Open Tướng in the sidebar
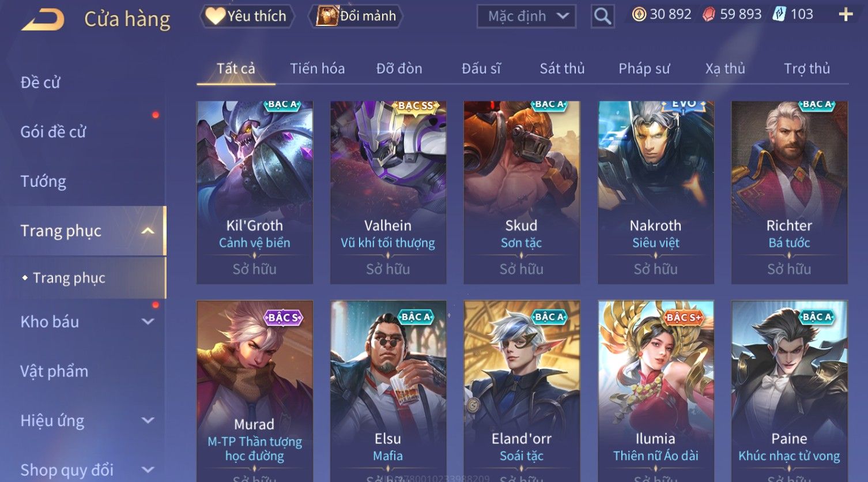Image resolution: width=868 pixels, height=482 pixels. pyautogui.click(x=43, y=182)
